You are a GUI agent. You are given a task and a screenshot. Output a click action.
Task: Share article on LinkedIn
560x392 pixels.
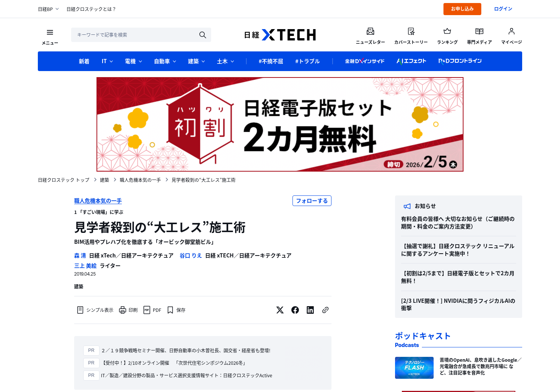(x=310, y=310)
